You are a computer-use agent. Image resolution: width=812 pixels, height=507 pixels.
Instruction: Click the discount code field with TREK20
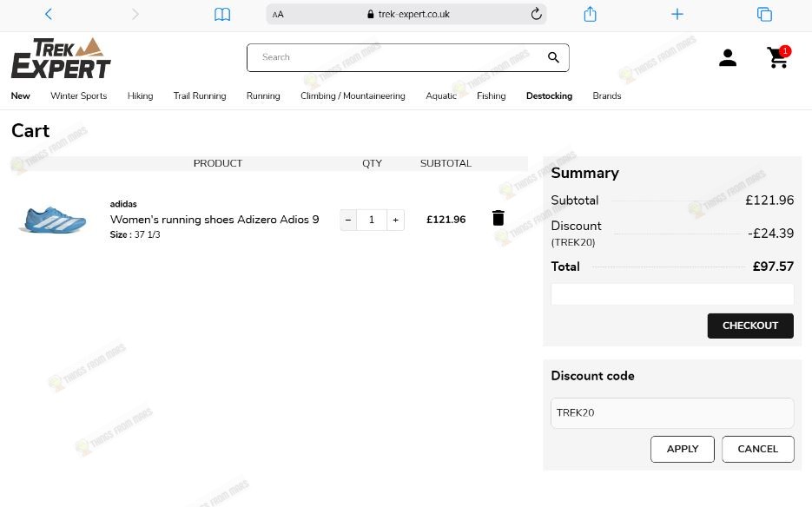672,412
